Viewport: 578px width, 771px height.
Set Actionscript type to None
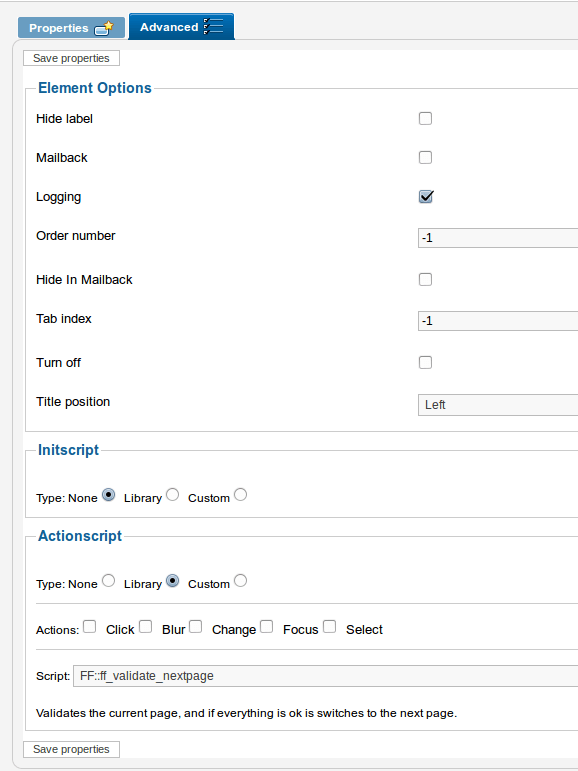(108, 581)
